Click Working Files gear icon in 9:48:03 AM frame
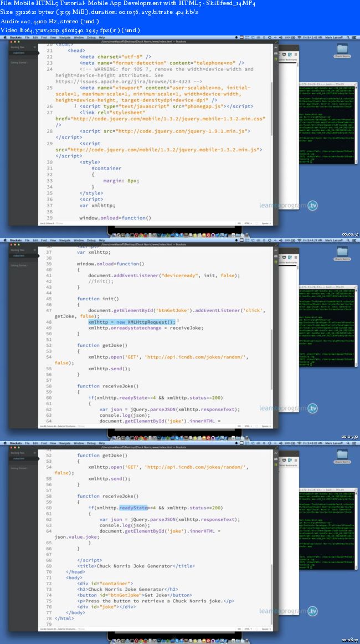The image size is (360, 644). coord(34,453)
